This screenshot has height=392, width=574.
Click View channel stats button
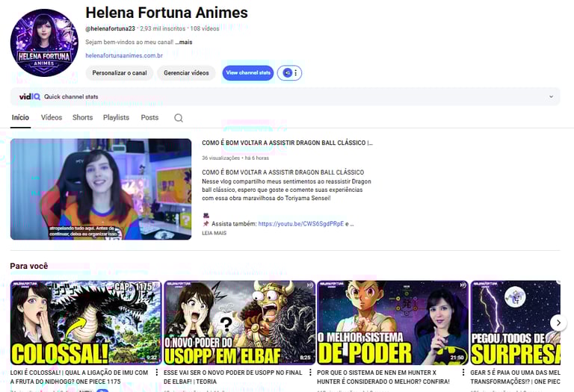248,72
